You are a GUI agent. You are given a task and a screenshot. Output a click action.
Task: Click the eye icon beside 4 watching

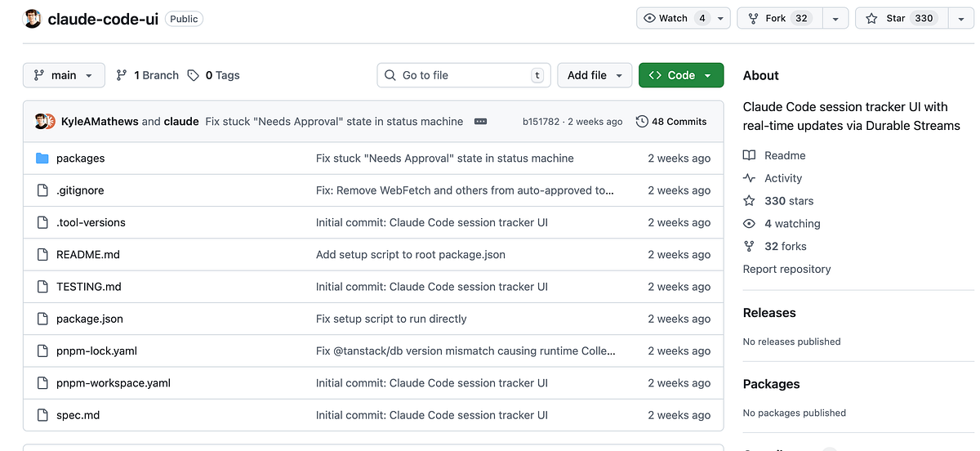click(x=749, y=224)
